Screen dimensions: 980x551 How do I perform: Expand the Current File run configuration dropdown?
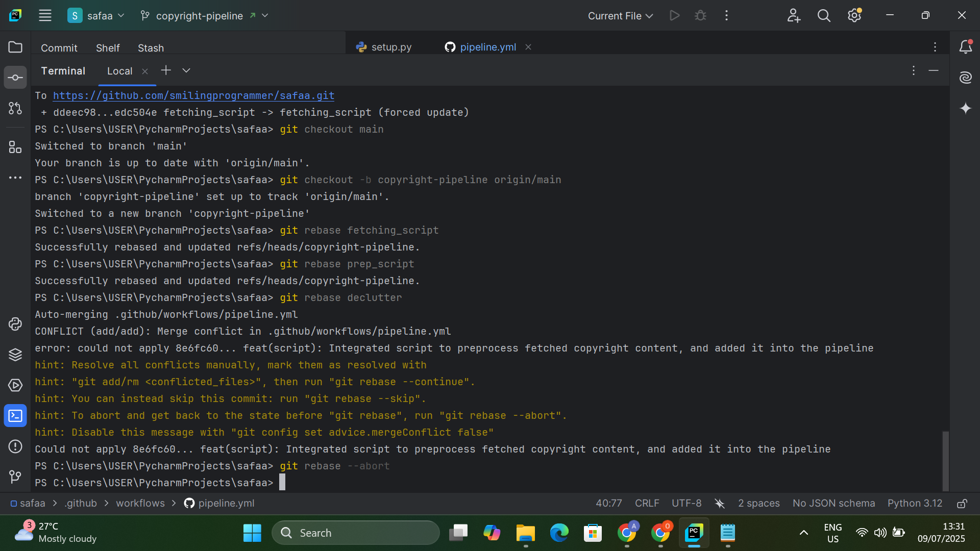click(x=620, y=16)
